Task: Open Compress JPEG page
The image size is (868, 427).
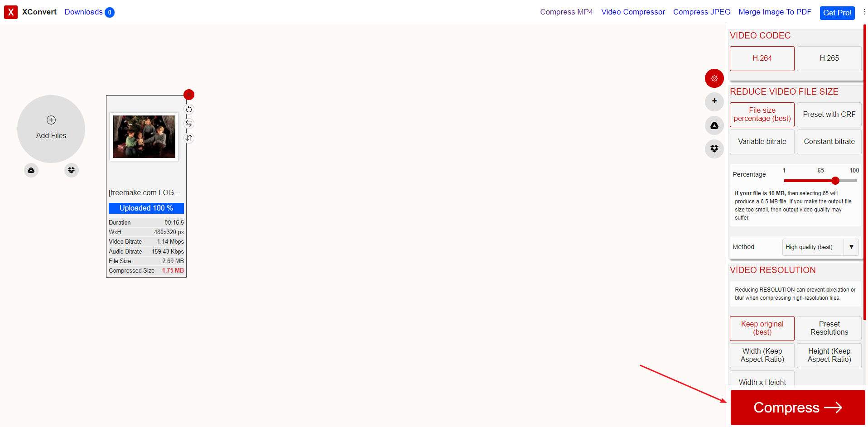Action: (x=702, y=12)
